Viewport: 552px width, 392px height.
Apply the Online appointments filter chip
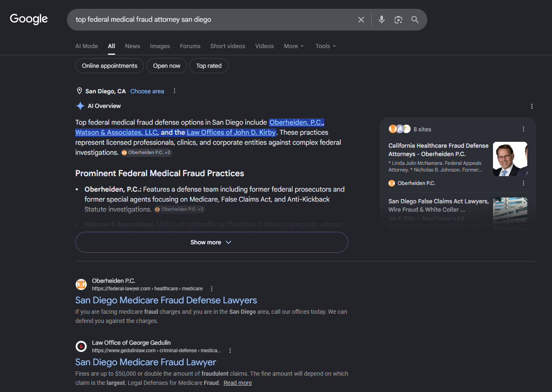(110, 66)
